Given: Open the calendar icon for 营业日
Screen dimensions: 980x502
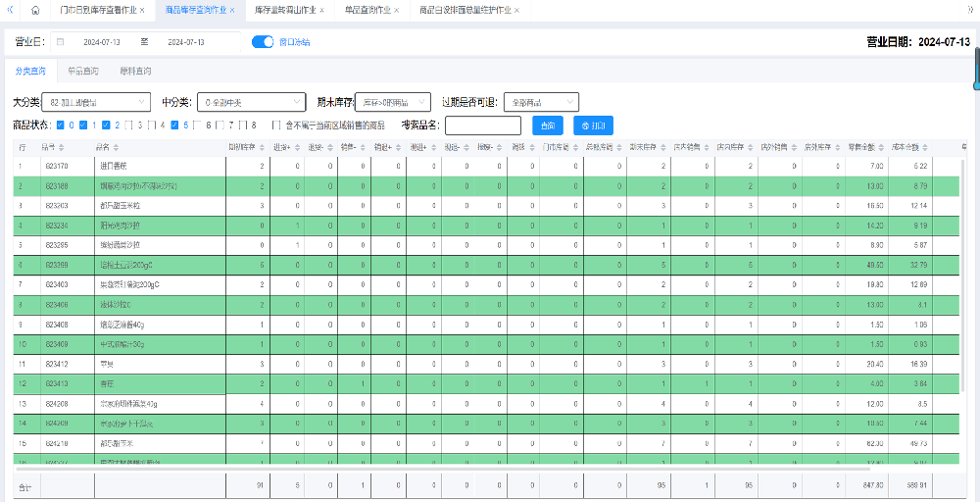Looking at the screenshot, I should (61, 42).
